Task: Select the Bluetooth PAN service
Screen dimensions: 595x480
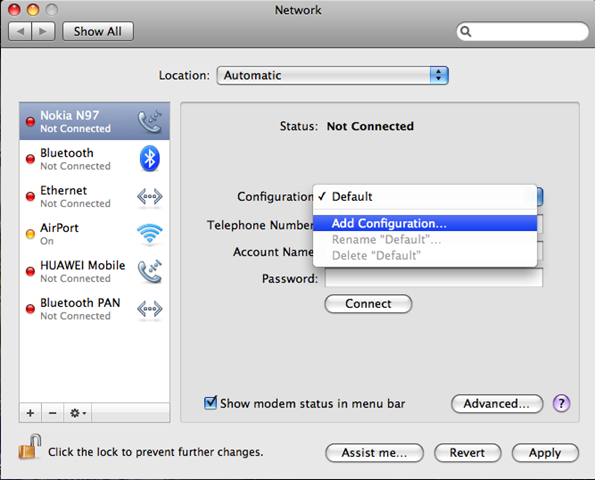Action: [94, 309]
